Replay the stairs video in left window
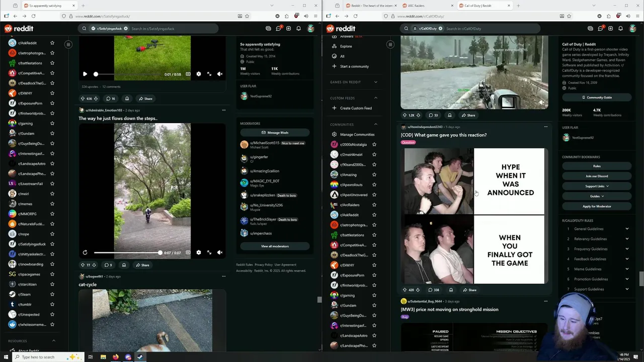This screenshot has height=362, width=644. coord(85,252)
